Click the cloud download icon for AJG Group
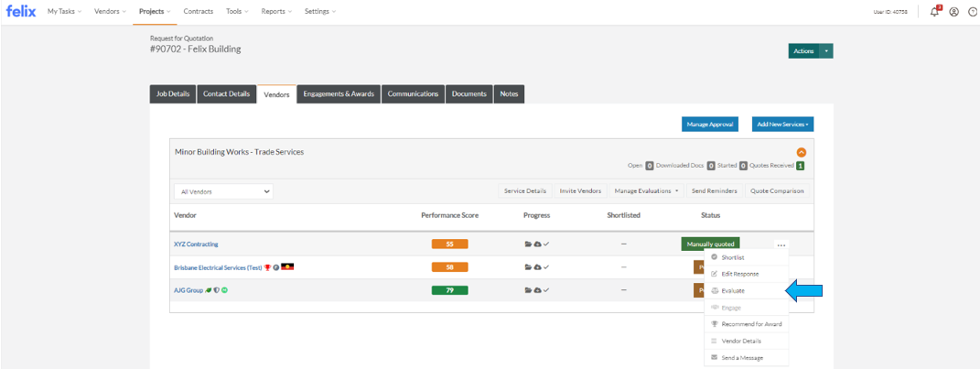This screenshot has height=369, width=980. (x=537, y=290)
